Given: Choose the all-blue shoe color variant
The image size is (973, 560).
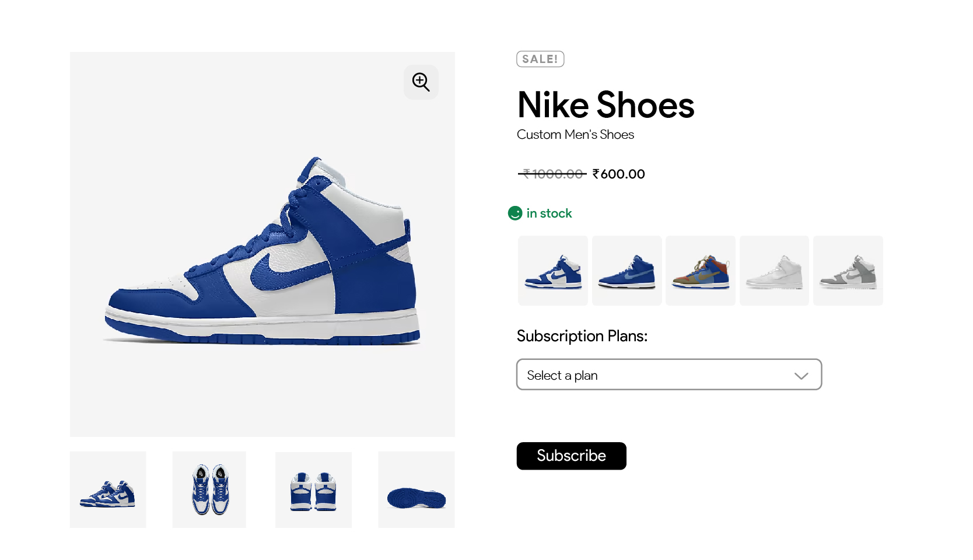Looking at the screenshot, I should [x=626, y=271].
